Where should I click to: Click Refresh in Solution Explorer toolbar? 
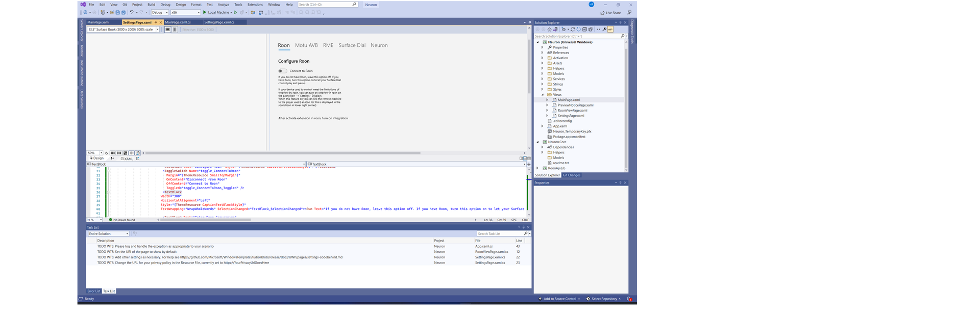click(x=578, y=30)
